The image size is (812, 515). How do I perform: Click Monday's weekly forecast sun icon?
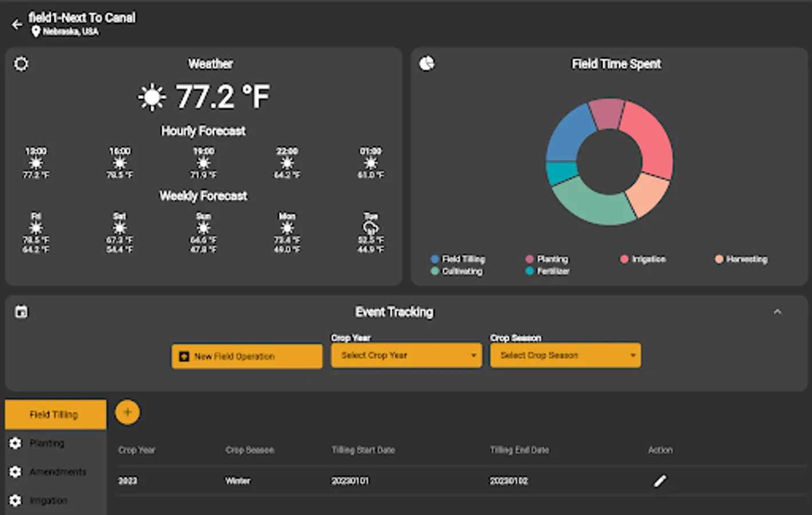[287, 228]
